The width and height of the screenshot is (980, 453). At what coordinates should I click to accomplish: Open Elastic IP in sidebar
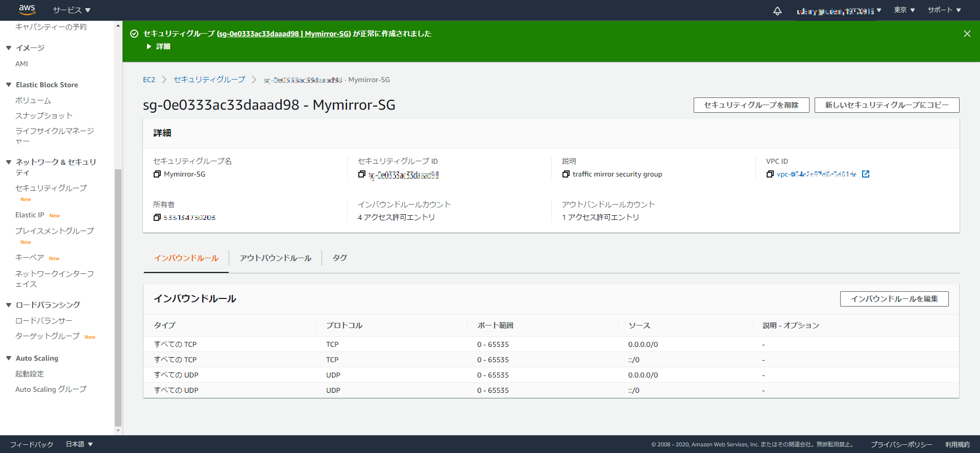click(30, 215)
